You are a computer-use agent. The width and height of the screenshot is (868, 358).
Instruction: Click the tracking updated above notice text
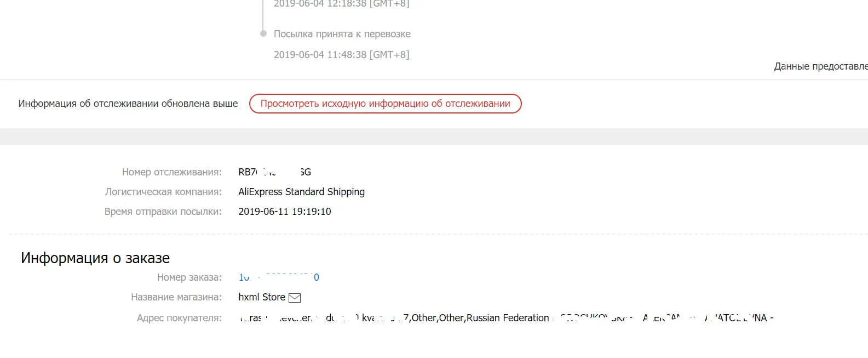click(x=128, y=104)
